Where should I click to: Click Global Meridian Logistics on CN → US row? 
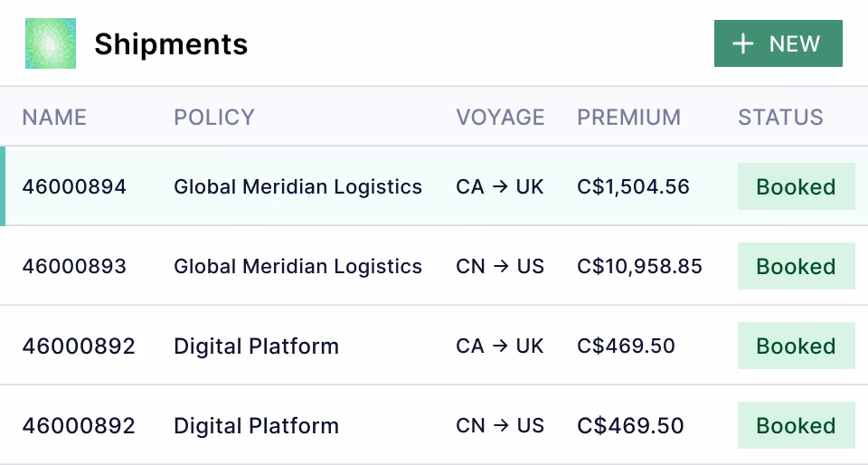297,267
